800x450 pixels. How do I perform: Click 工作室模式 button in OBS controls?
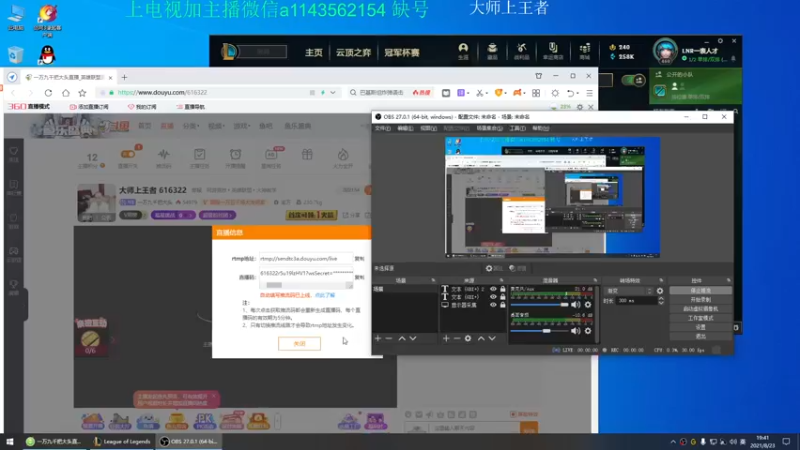[700, 318]
